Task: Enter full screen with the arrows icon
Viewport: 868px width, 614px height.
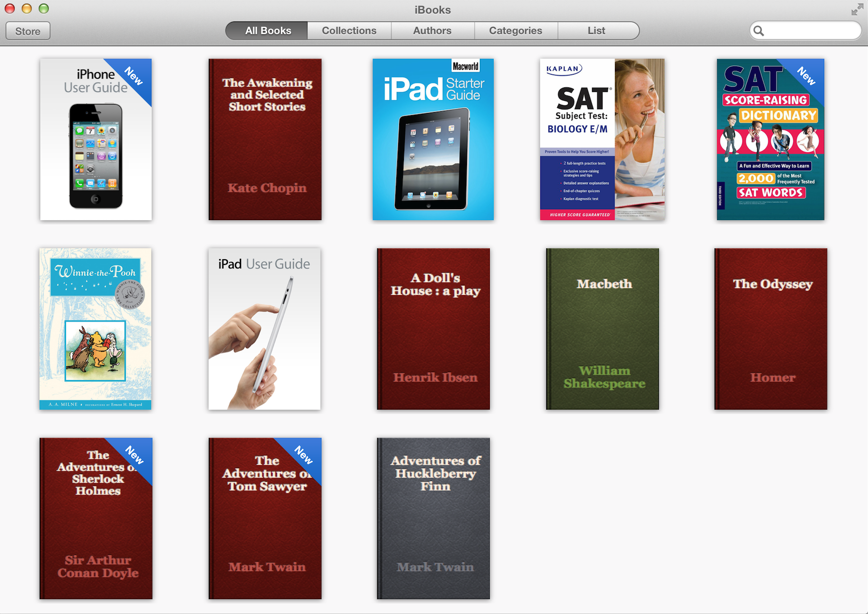Action: pyautogui.click(x=857, y=10)
